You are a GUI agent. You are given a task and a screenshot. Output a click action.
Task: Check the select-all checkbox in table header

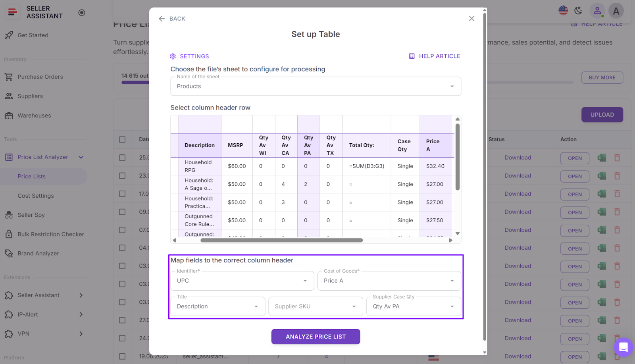[x=122, y=139]
